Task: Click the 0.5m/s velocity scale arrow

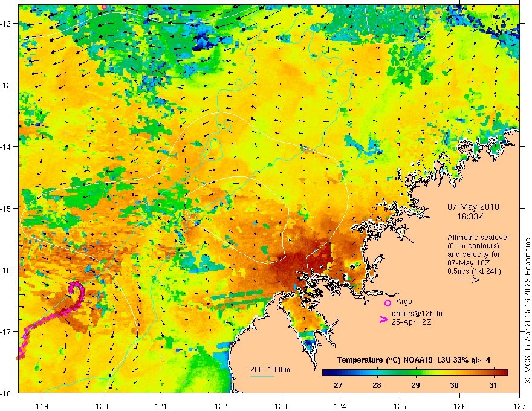Action: tap(467, 280)
